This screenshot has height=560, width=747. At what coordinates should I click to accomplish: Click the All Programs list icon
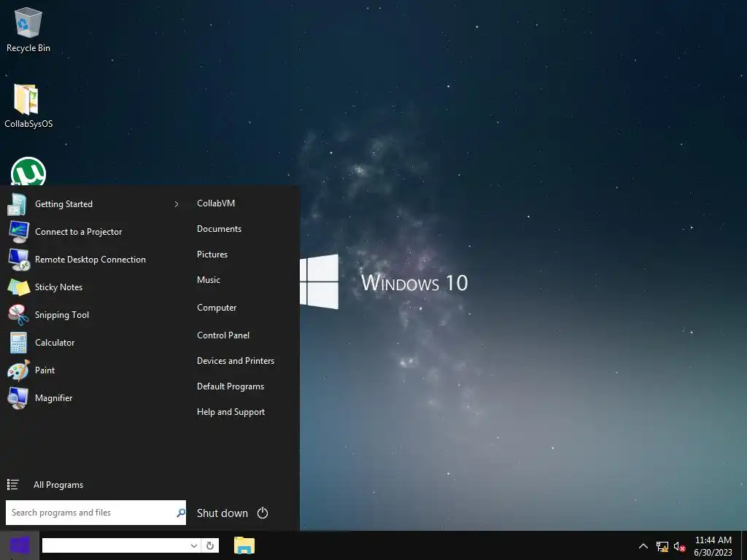pos(13,485)
